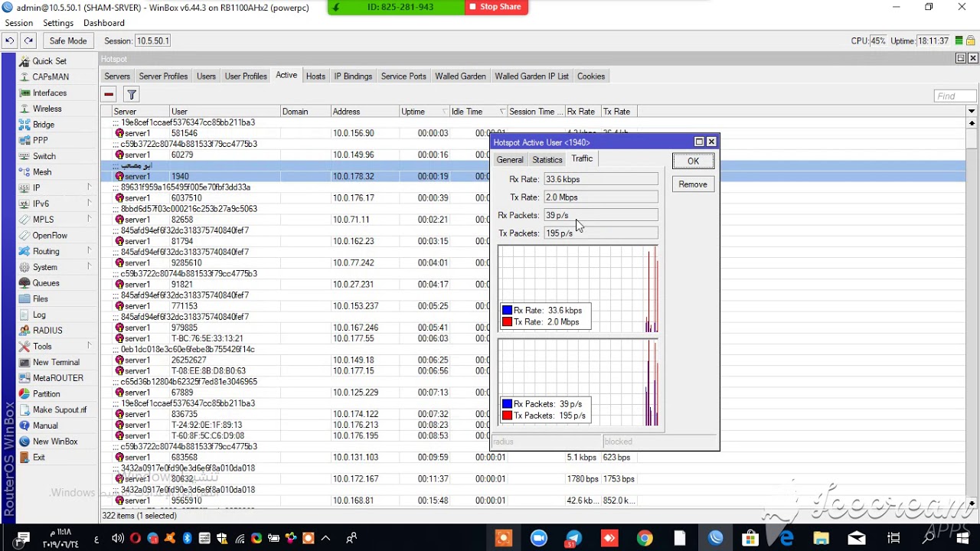This screenshot has height=551, width=980.
Task: Open the Wireless section
Action: [x=47, y=109]
